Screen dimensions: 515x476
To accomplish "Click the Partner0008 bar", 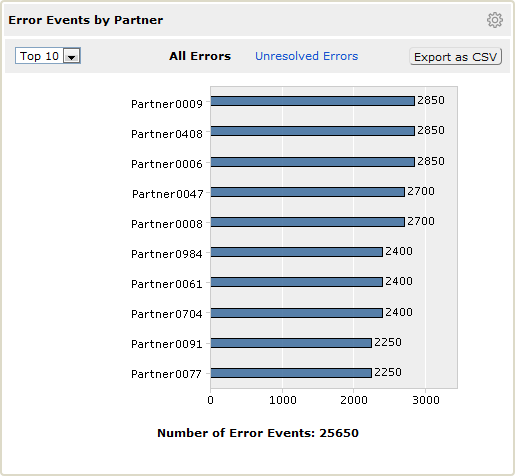I will tap(308, 222).
